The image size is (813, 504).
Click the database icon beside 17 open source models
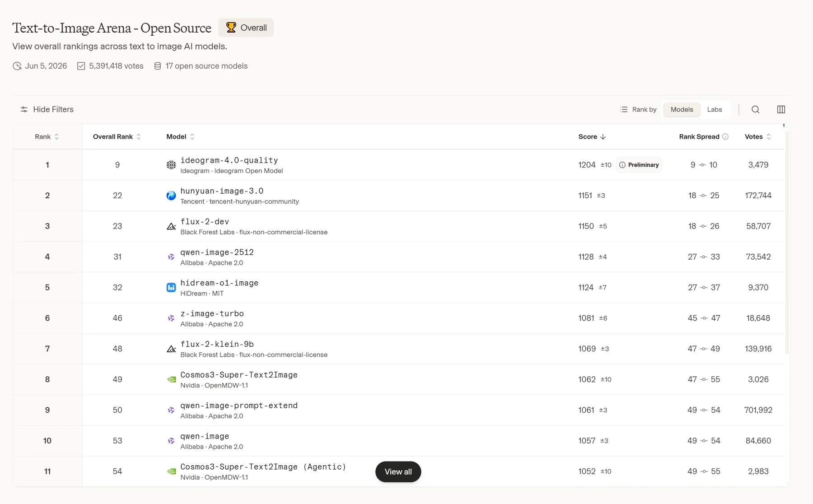pos(158,66)
